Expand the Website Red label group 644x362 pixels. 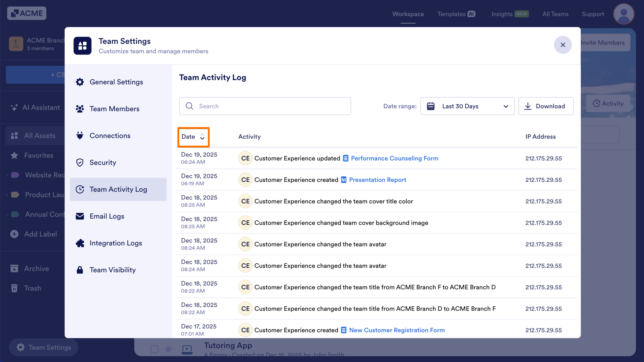coord(7,175)
